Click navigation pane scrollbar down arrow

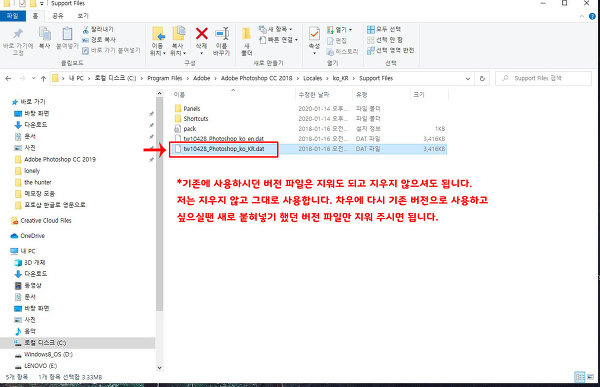click(160, 368)
